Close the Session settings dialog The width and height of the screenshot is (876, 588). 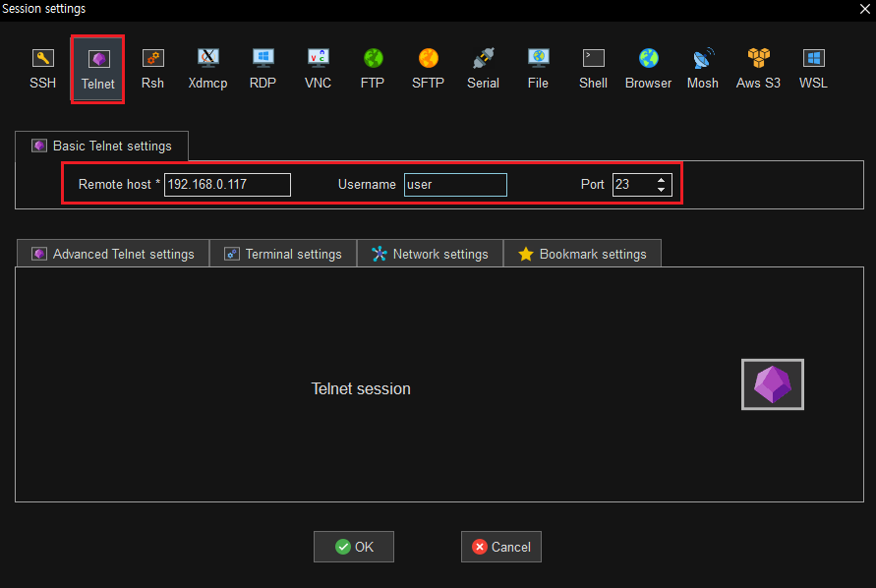point(864,9)
